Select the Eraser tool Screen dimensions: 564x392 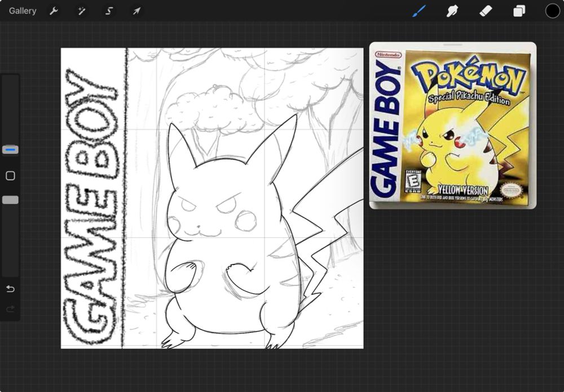[x=486, y=11]
